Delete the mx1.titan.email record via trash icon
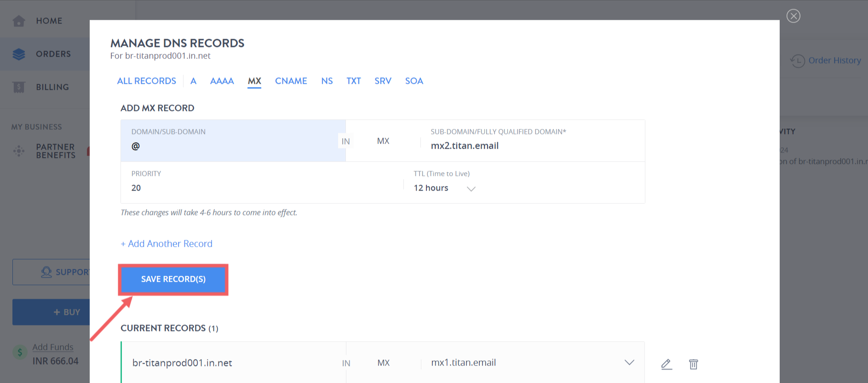 tap(693, 364)
